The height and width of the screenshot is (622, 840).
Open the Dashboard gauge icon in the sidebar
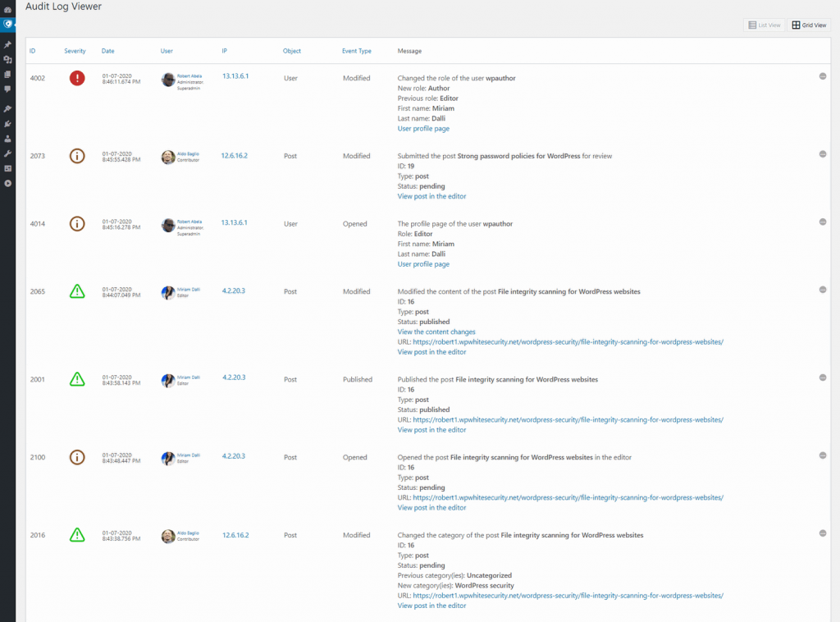click(7, 8)
